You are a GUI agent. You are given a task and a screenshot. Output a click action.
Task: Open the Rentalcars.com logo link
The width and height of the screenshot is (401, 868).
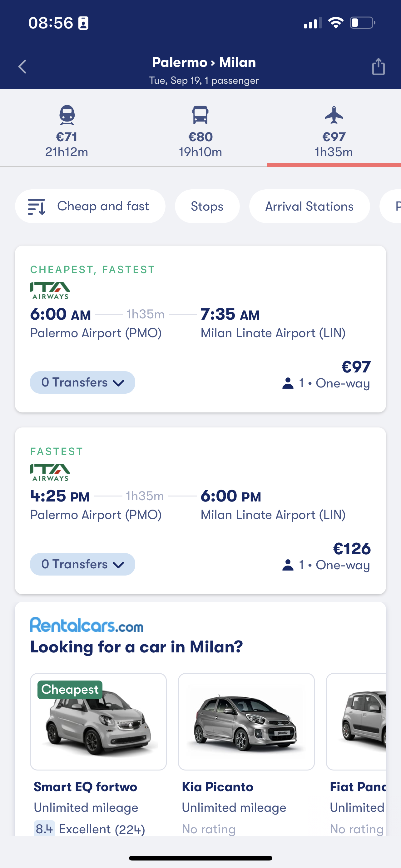[x=87, y=625]
